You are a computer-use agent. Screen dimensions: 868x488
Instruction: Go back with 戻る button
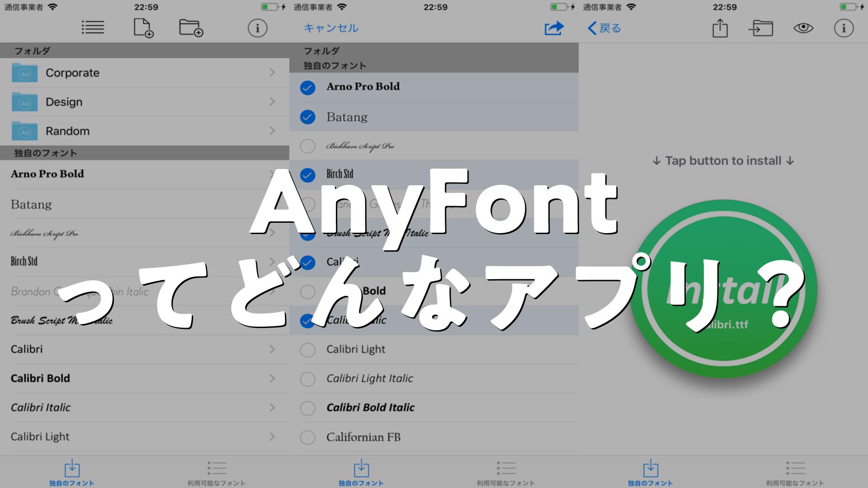point(604,28)
